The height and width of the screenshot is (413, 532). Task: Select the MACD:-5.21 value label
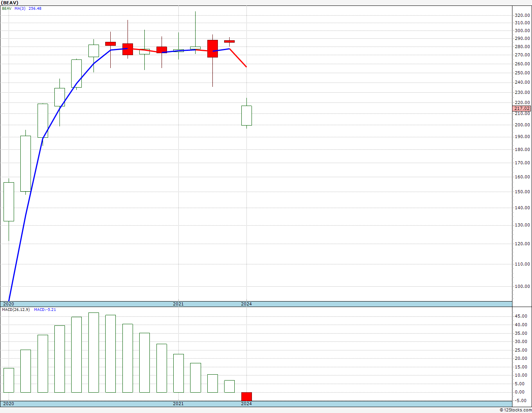click(45, 310)
